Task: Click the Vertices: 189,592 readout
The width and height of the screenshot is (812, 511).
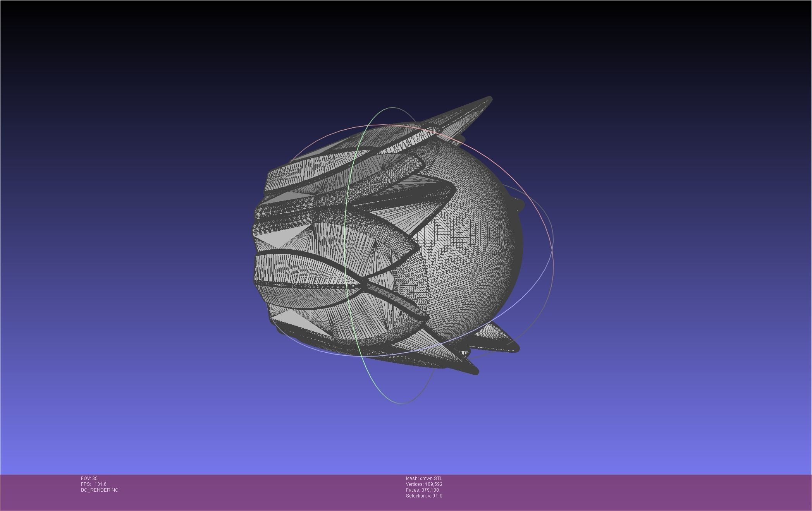Action: (x=424, y=484)
